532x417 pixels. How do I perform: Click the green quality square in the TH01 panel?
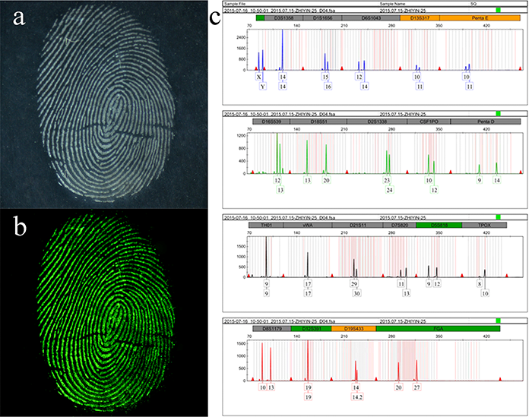pos(498,217)
